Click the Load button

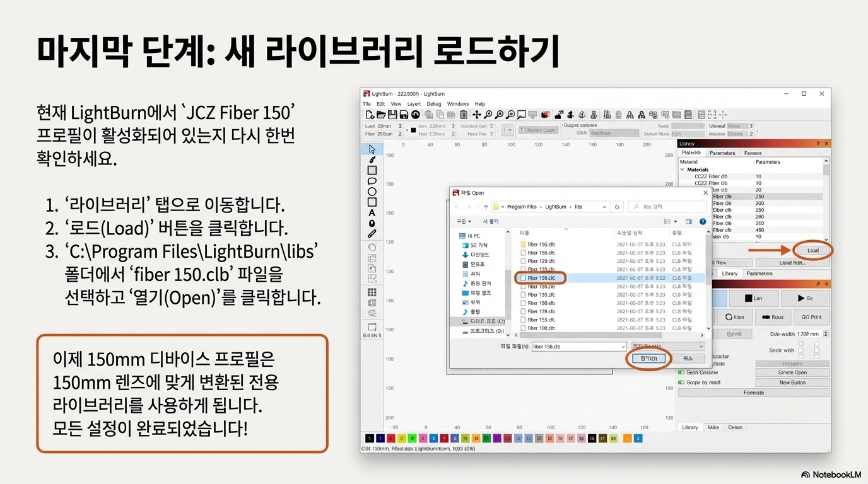click(813, 250)
